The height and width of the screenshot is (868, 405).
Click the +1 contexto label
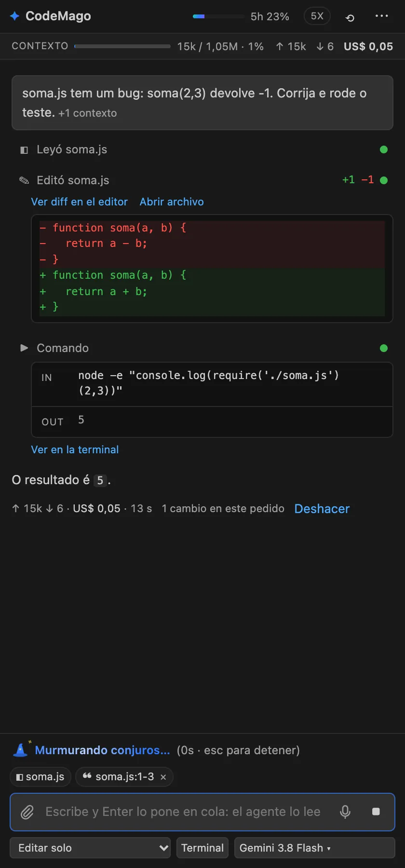coord(88,113)
